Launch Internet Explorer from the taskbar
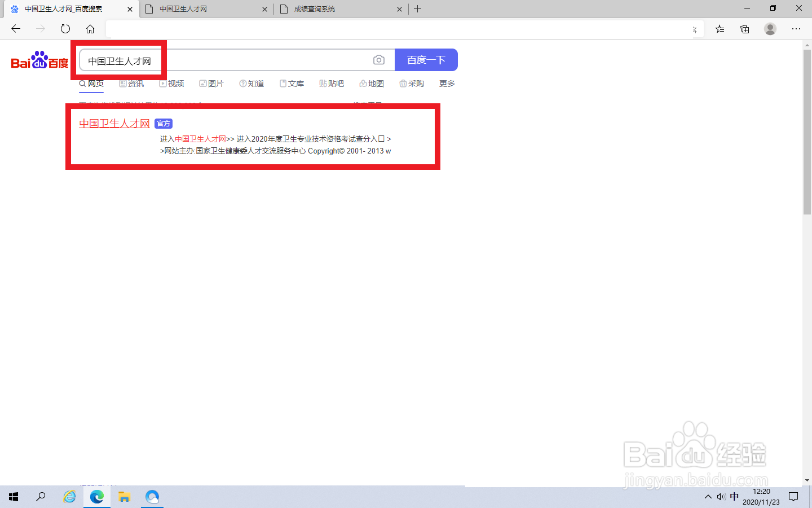Image resolution: width=812 pixels, height=508 pixels. click(69, 497)
